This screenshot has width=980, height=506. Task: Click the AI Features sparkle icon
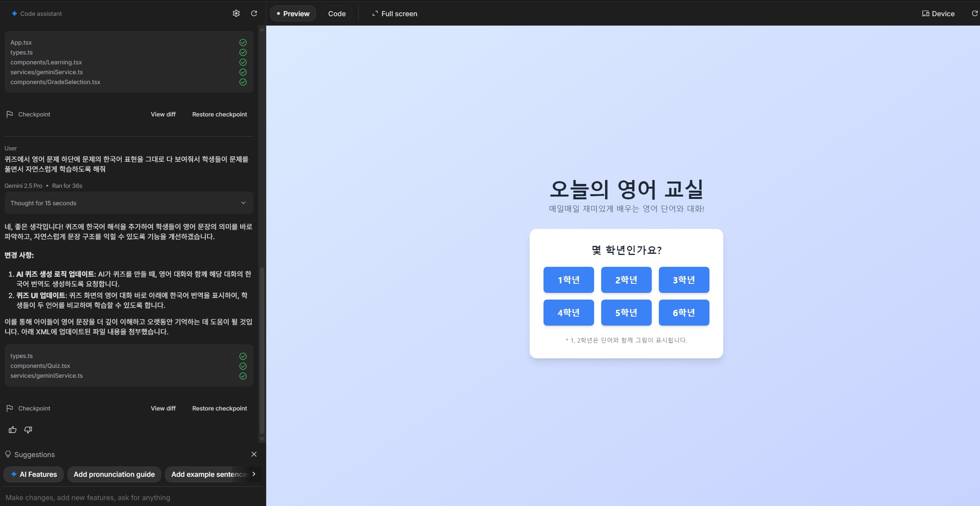(13, 474)
